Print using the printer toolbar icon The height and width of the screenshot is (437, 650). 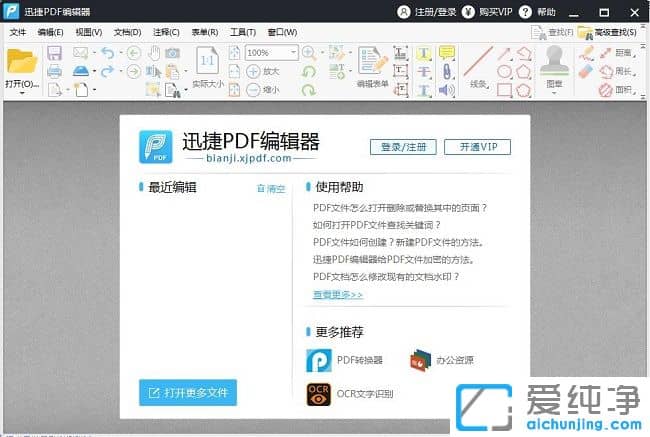(x=54, y=71)
